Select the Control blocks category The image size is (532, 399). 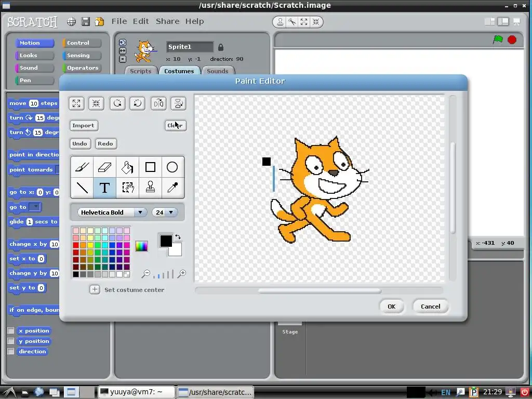82,43
